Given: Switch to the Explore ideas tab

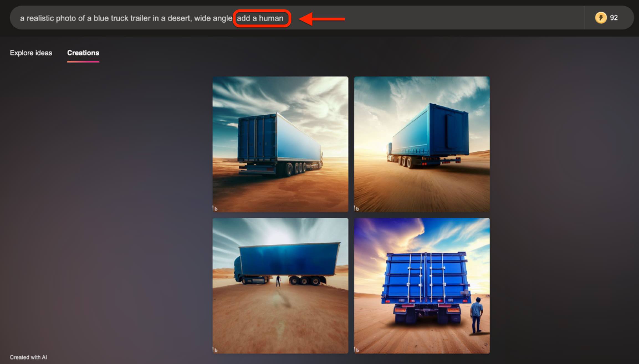Looking at the screenshot, I should [x=31, y=53].
